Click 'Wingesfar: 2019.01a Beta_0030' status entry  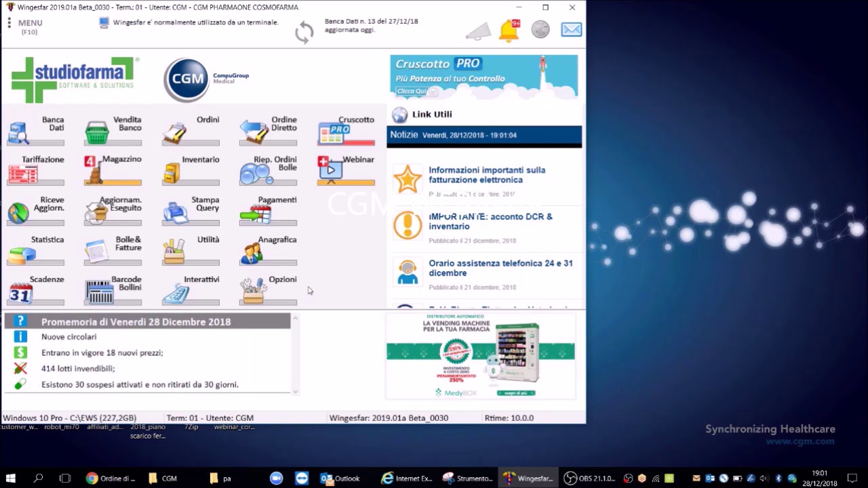pyautogui.click(x=389, y=418)
